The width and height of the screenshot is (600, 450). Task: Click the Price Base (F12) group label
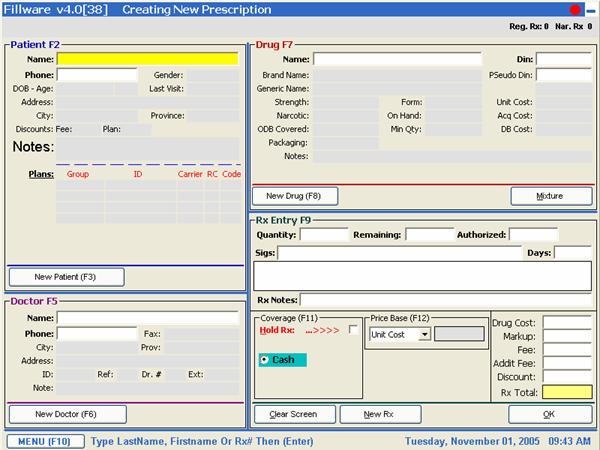[400, 318]
